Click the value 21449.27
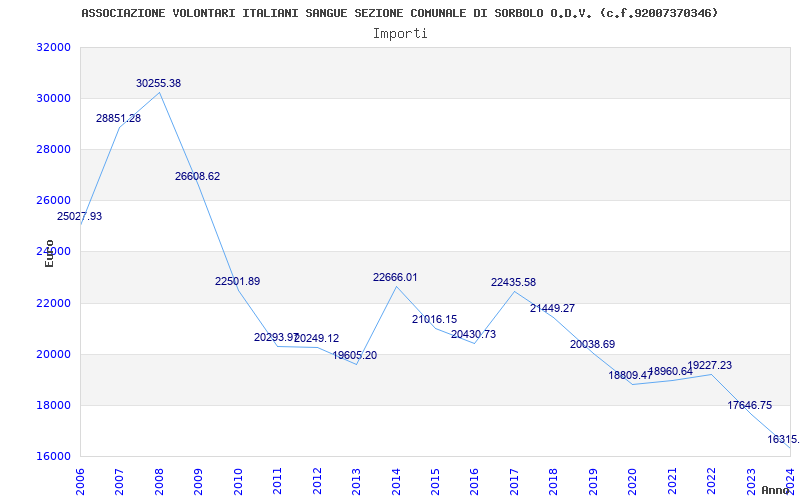This screenshot has width=800, height=500. 552,309
